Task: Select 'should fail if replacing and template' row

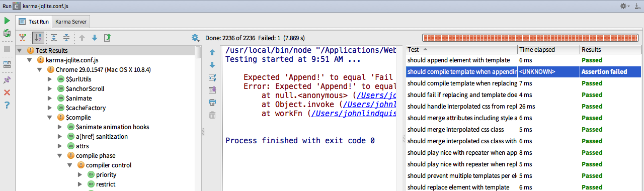Action: 523,94
